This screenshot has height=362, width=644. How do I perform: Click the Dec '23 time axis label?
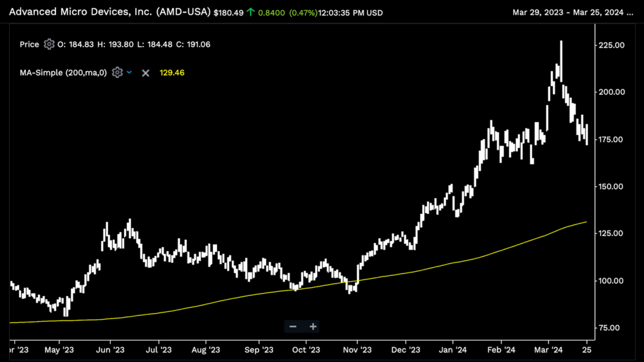click(x=406, y=350)
